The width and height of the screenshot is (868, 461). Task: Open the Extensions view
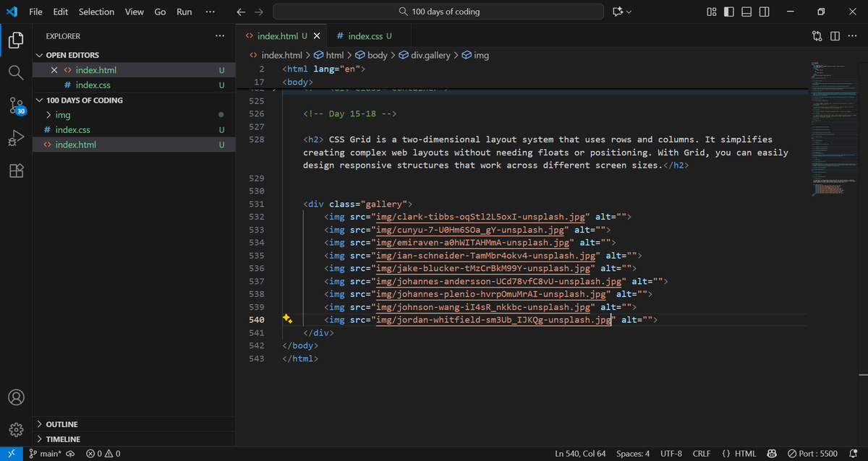16,171
